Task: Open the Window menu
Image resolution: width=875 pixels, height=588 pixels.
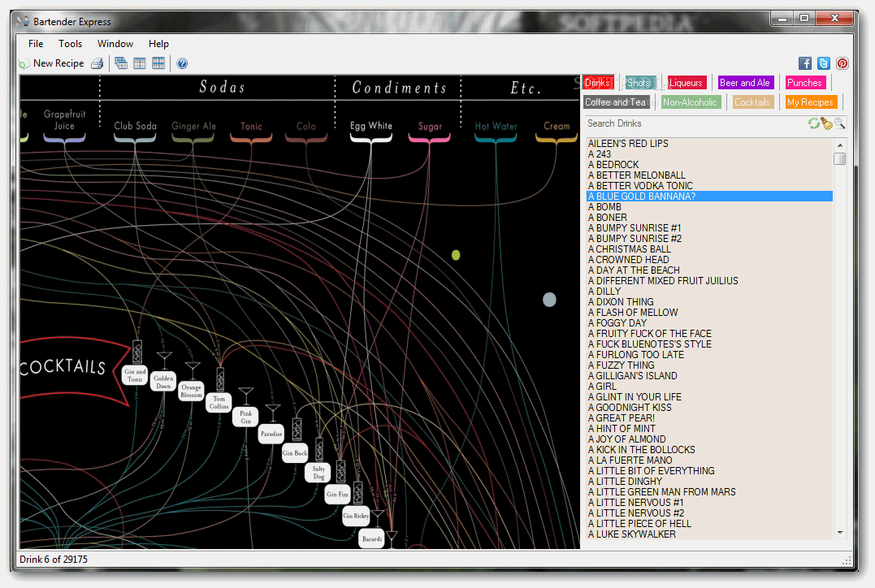Action: click(115, 44)
